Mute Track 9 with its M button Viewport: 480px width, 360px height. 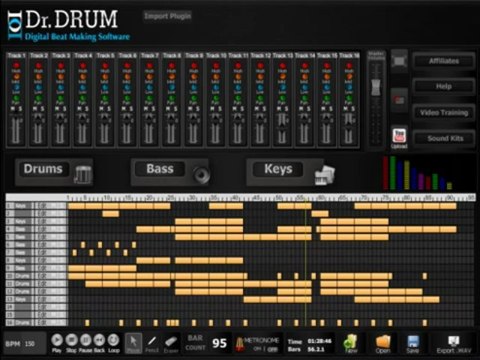190,109
